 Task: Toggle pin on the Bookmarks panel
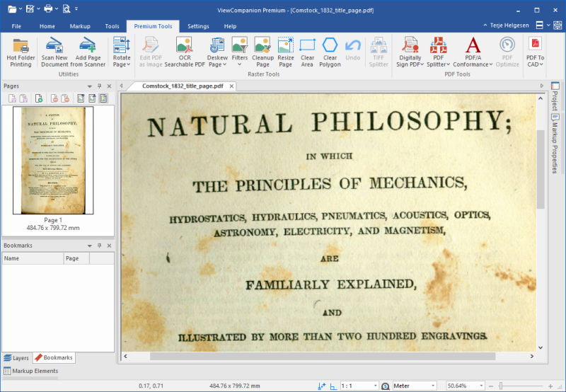99,246
